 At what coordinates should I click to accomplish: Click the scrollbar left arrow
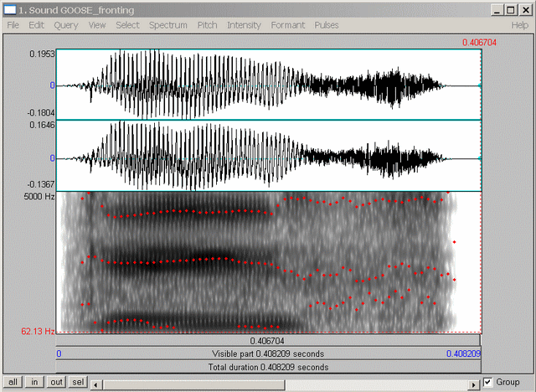coord(96,384)
